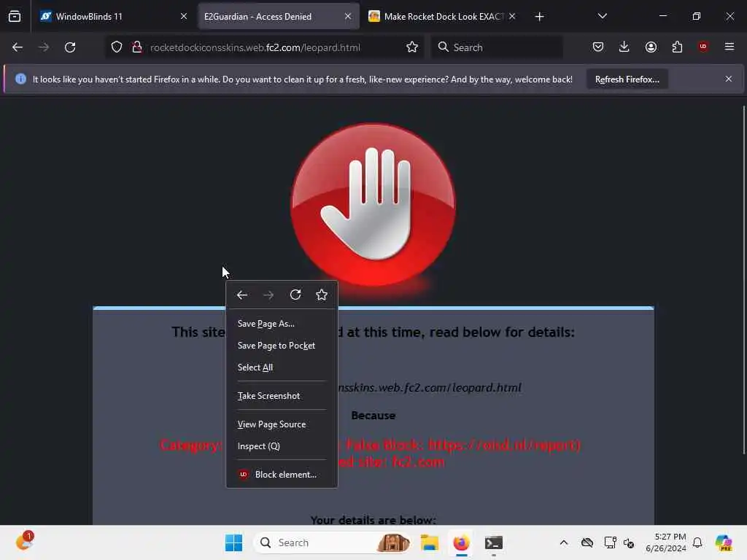Viewport: 747px width, 560px height.
Task: Open the uBlock Origin toolbar icon
Action: point(703,47)
